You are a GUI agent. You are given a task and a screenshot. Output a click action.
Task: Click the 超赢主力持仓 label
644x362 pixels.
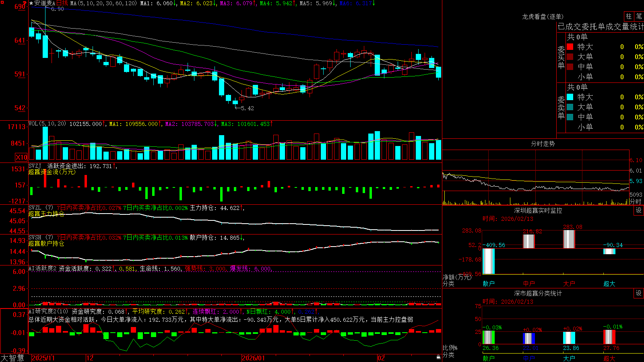point(46,214)
